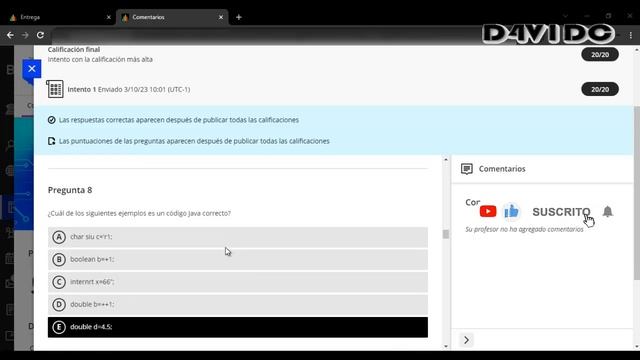
Task: Click the Calificación final label
Action: click(x=74, y=49)
